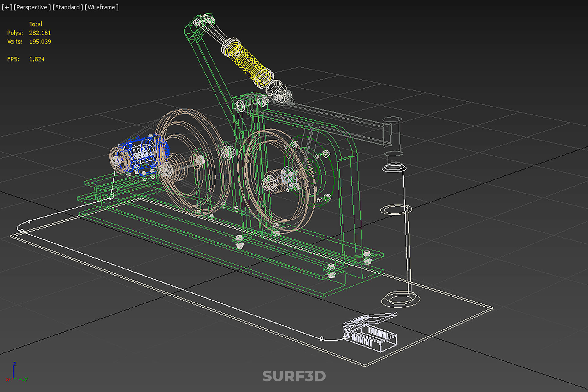Image resolution: width=588 pixels, height=392 pixels.
Task: Open the [Perspective] view menu
Action: tap(32, 7)
